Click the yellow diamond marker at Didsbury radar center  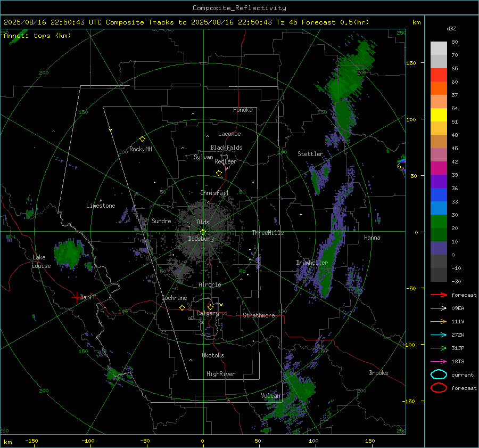pos(203,232)
